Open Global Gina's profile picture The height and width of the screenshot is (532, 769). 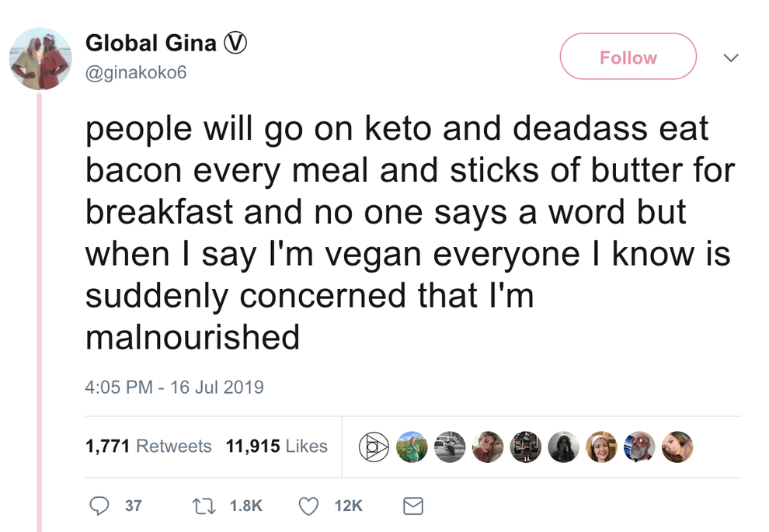[41, 59]
